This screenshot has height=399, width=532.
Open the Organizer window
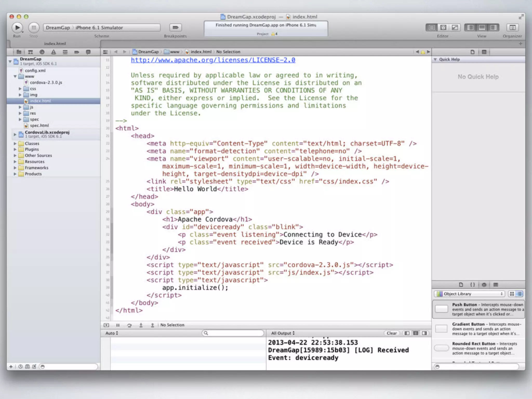click(512, 28)
